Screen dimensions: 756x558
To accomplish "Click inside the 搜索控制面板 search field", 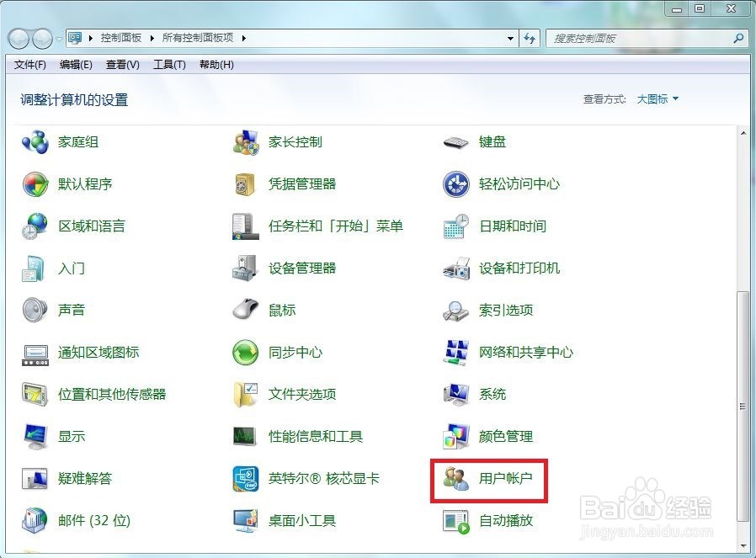I will 640,37.
